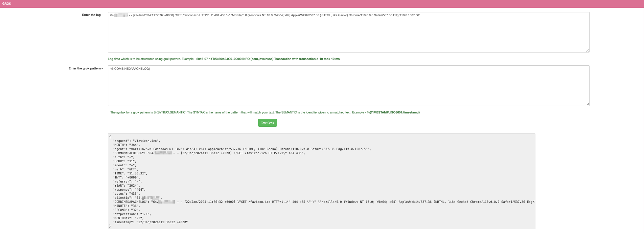The width and height of the screenshot is (644, 233).
Task: Click the 'Enter the log -' label
Action: [x=92, y=15]
